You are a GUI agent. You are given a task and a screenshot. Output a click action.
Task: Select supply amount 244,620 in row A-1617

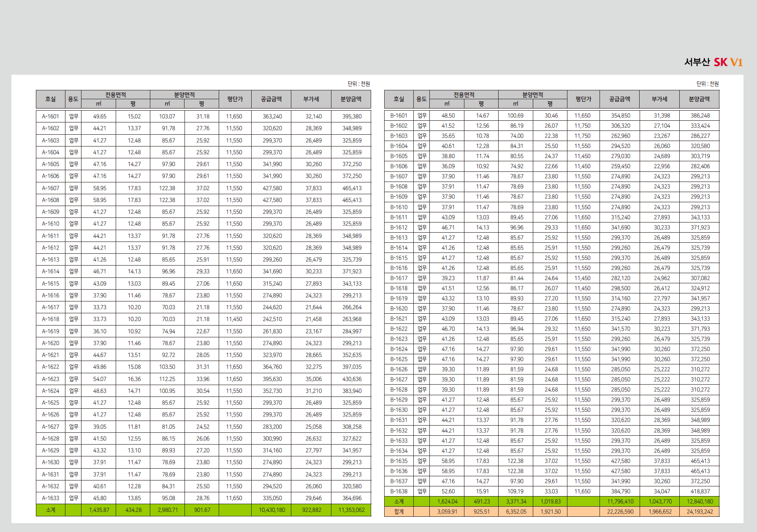pyautogui.click(x=272, y=307)
